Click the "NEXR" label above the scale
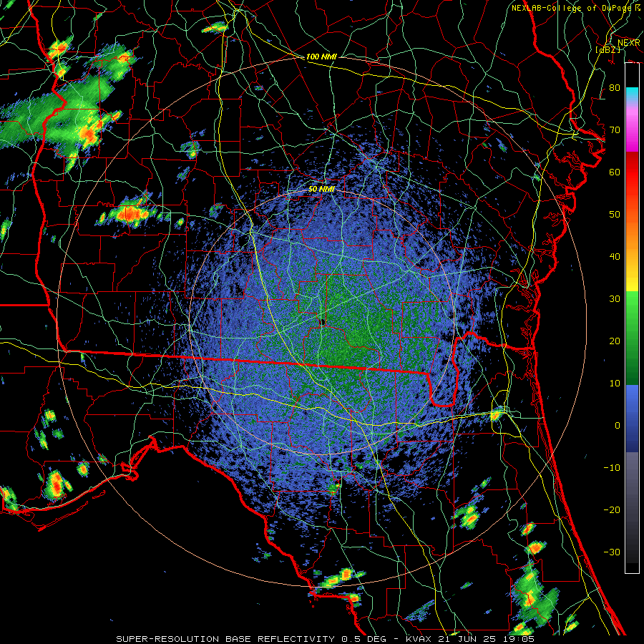 click(x=628, y=43)
